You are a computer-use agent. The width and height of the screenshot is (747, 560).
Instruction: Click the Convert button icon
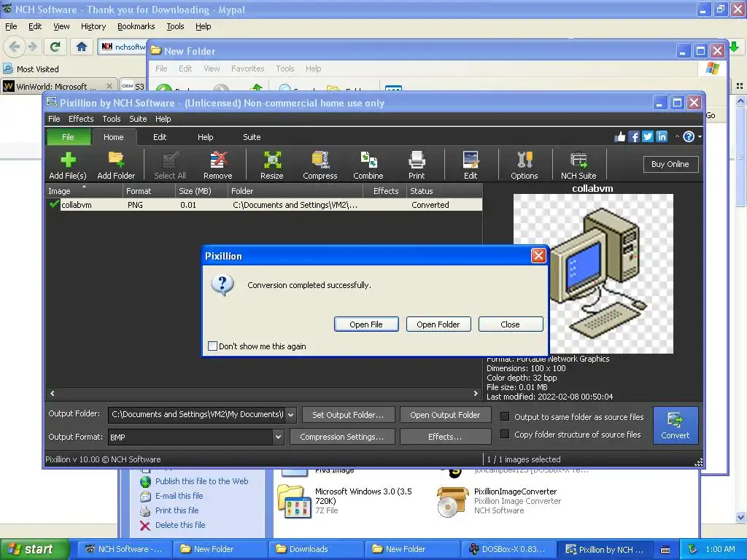coord(675,425)
